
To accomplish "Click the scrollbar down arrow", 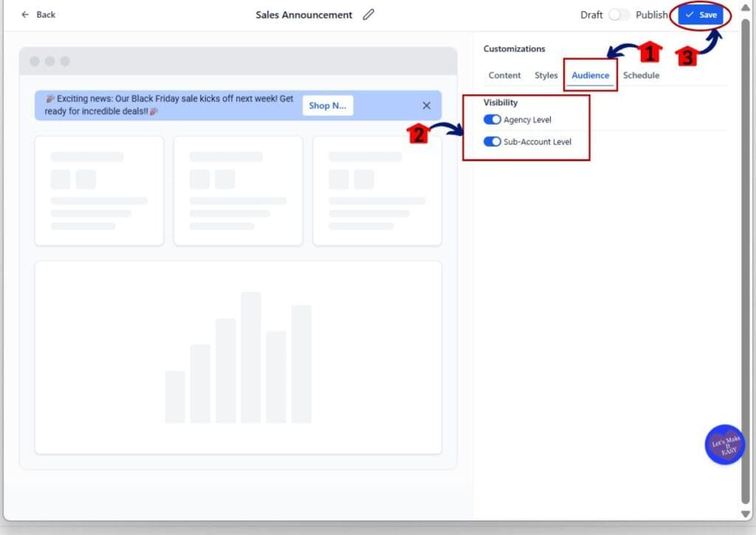I will tap(745, 514).
